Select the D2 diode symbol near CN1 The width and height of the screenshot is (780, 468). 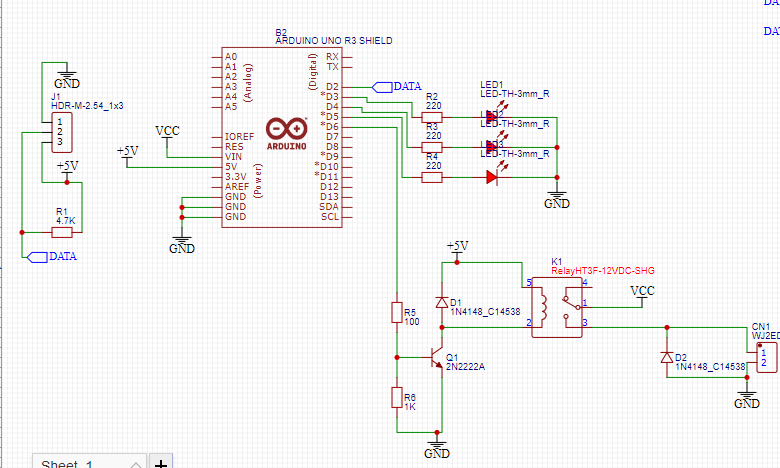click(667, 357)
